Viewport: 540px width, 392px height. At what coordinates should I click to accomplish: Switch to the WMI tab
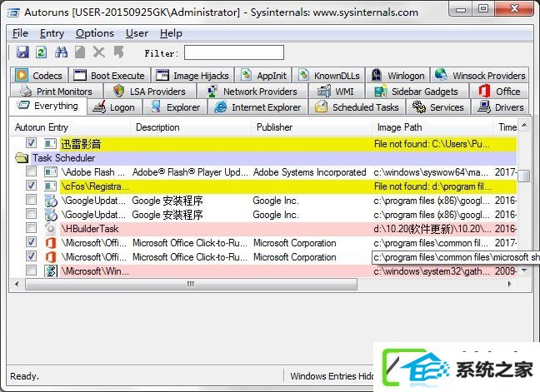(336, 92)
